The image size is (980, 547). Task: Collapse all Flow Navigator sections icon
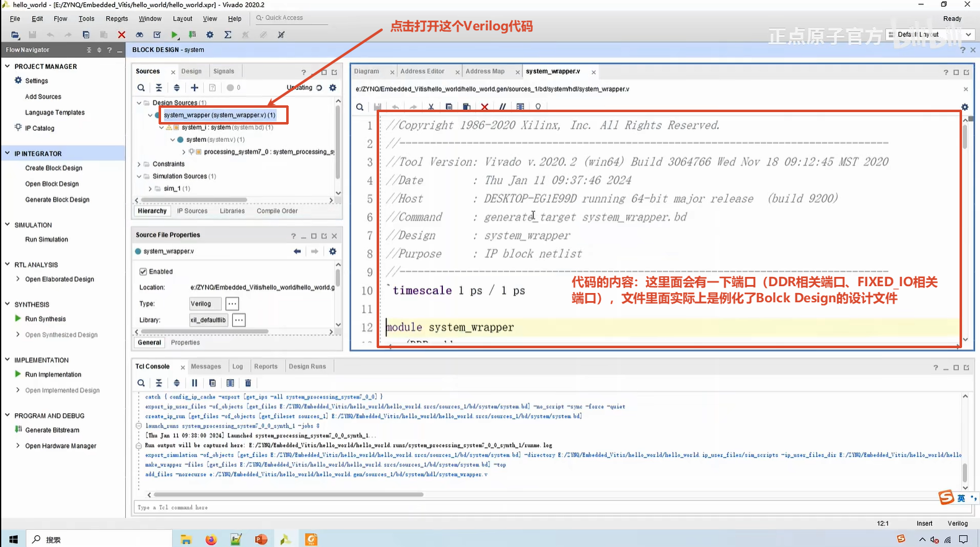coord(89,50)
